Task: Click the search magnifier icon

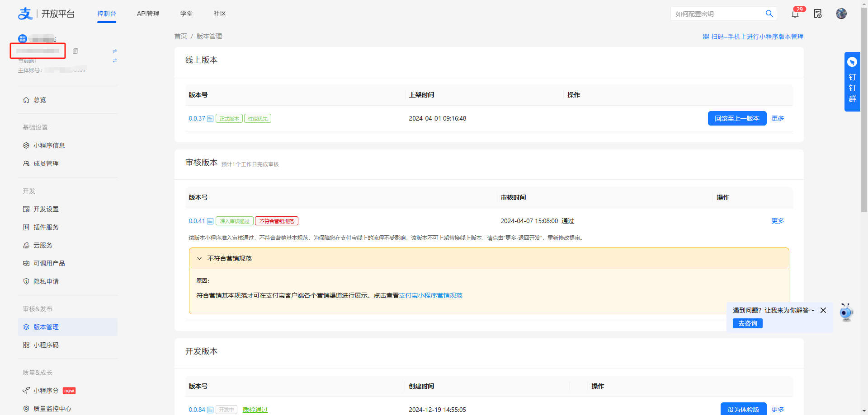Action: click(x=769, y=14)
